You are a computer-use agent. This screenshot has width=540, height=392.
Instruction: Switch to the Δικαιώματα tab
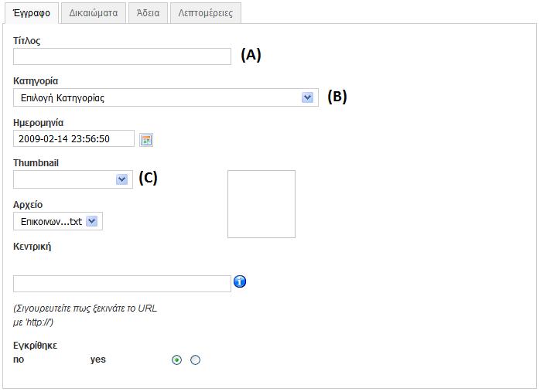(92, 12)
